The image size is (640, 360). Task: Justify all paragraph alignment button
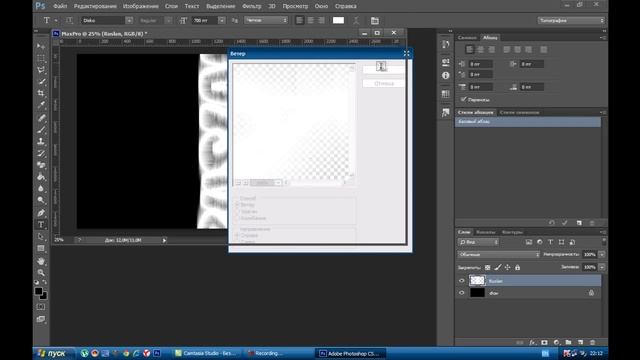(x=543, y=49)
